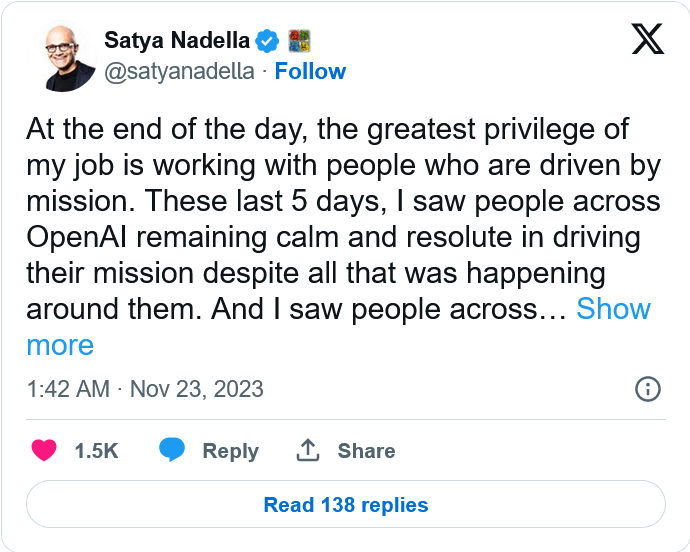The image size is (690, 552).
Task: Click the Reply text label
Action: tap(231, 451)
